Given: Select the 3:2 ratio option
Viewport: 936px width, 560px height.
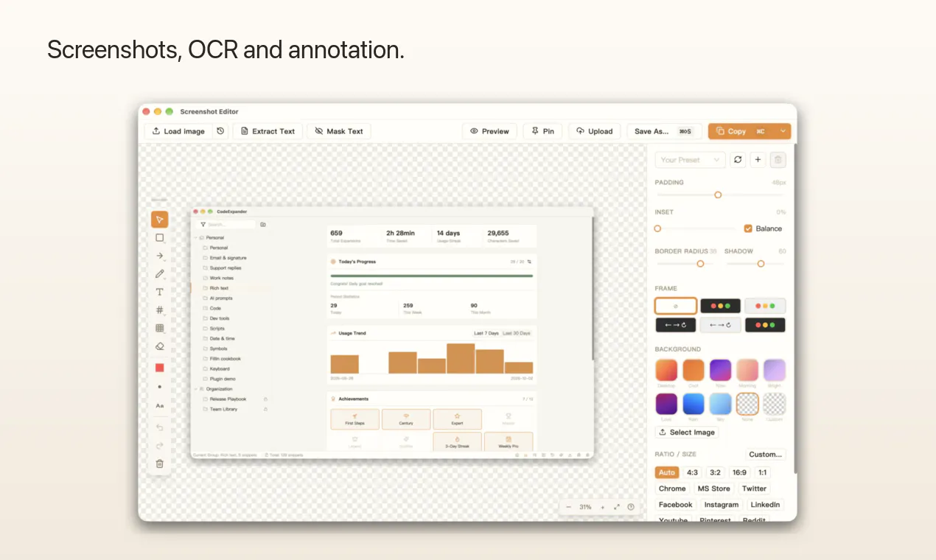Looking at the screenshot, I should [x=715, y=472].
